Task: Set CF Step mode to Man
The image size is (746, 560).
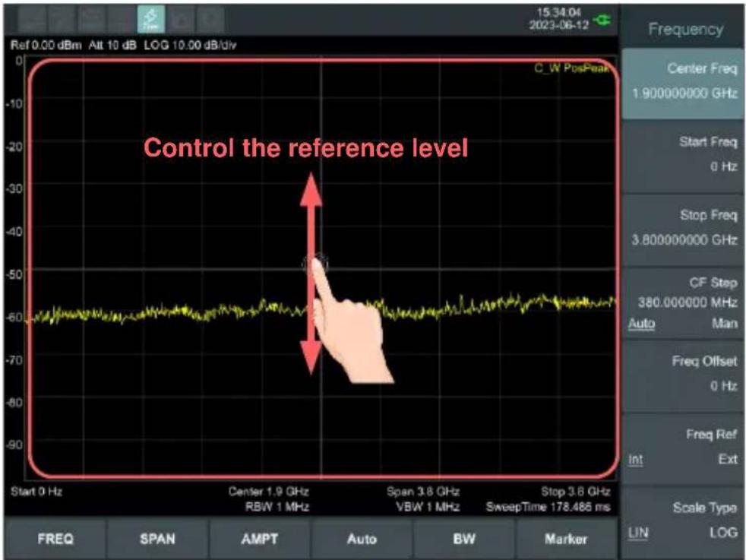Action: point(725,324)
